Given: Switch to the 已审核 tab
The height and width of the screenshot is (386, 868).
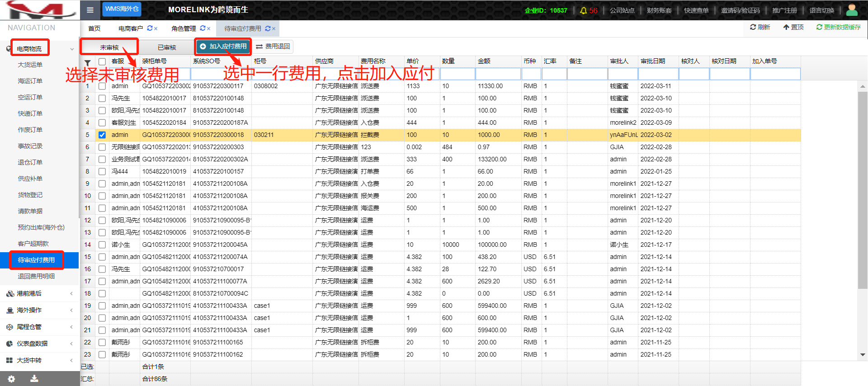Looking at the screenshot, I should pos(167,47).
